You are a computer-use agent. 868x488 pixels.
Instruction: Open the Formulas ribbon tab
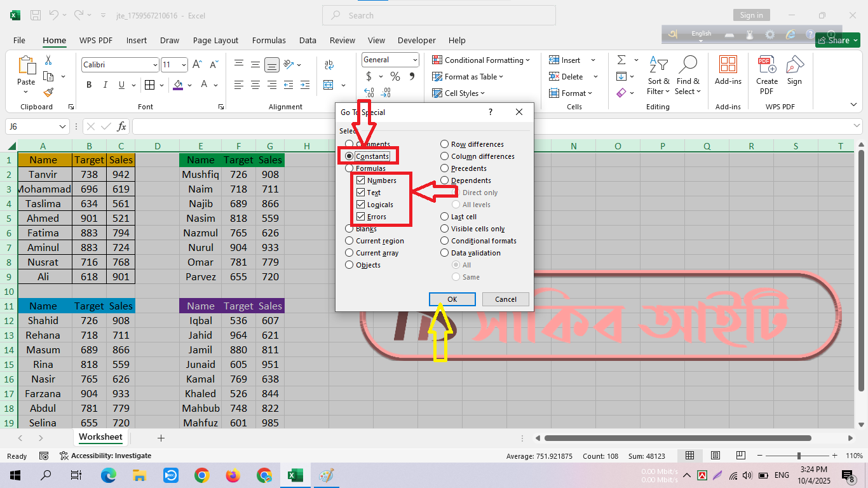pos(269,40)
